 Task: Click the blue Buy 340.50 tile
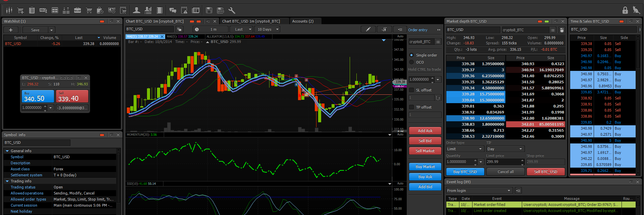(x=38, y=96)
